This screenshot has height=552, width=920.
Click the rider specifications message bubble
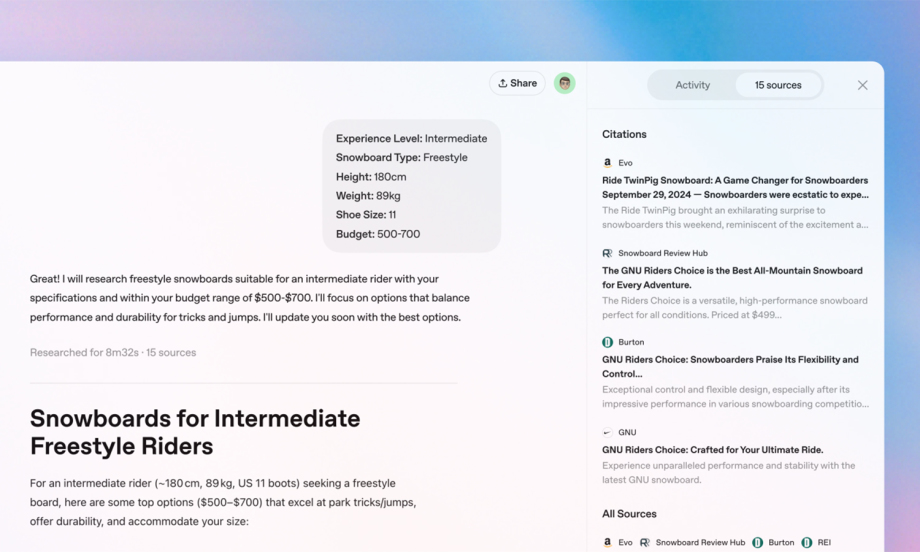(x=411, y=186)
